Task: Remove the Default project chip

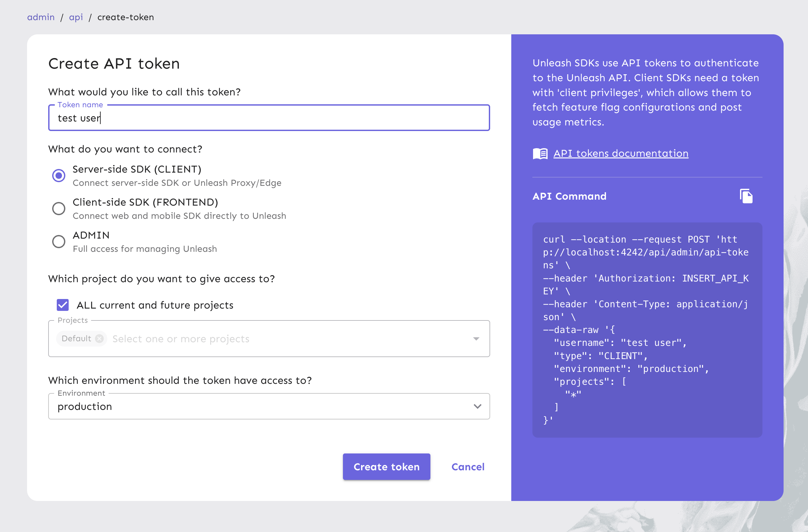Action: click(99, 339)
